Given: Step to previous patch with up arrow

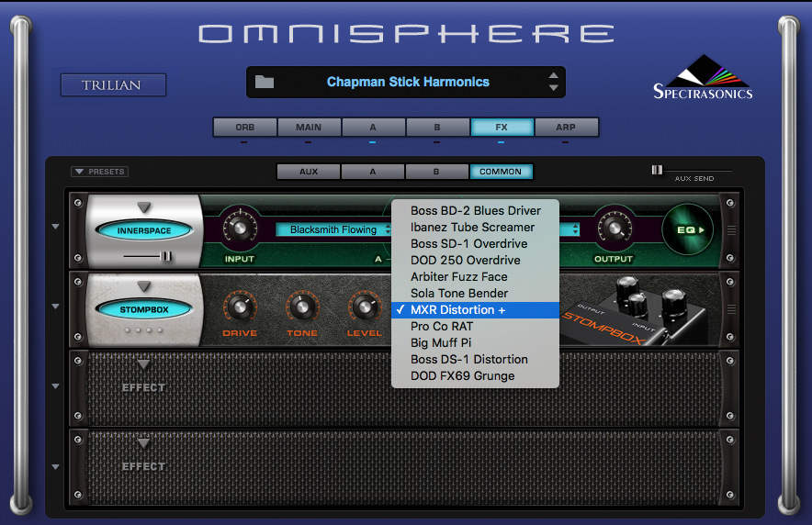Looking at the screenshot, I should pyautogui.click(x=554, y=75).
